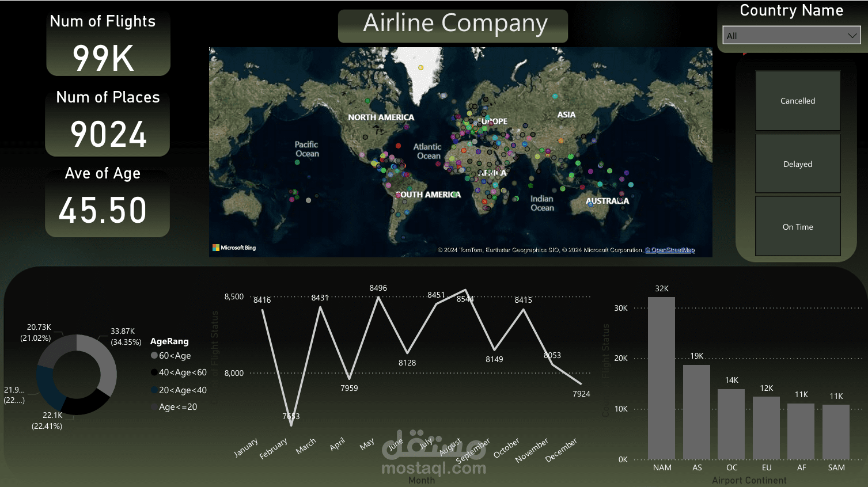The height and width of the screenshot is (487, 868).
Task: Select the Num of Flights 99K card
Action: coord(108,44)
